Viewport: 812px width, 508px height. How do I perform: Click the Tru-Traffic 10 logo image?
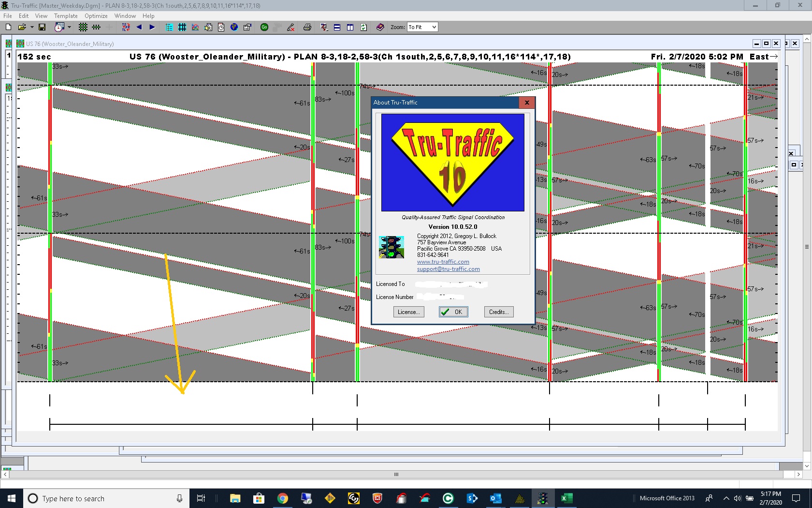[x=453, y=163]
